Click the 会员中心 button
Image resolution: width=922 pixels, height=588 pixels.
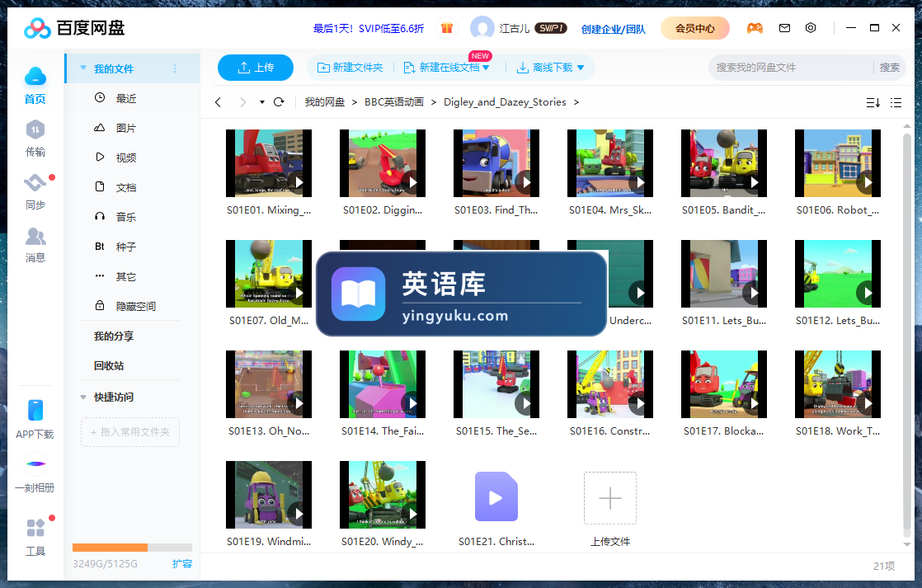pyautogui.click(x=695, y=28)
